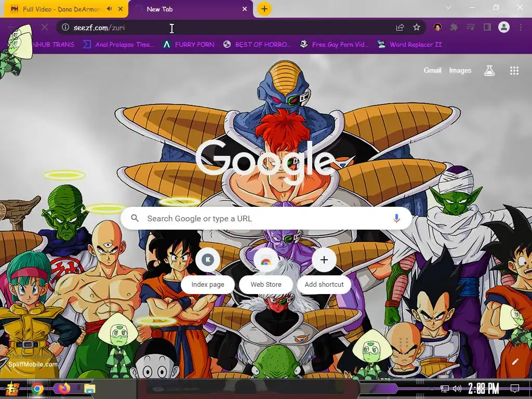Open the Index page shortcut
532x399 pixels.
point(208,271)
